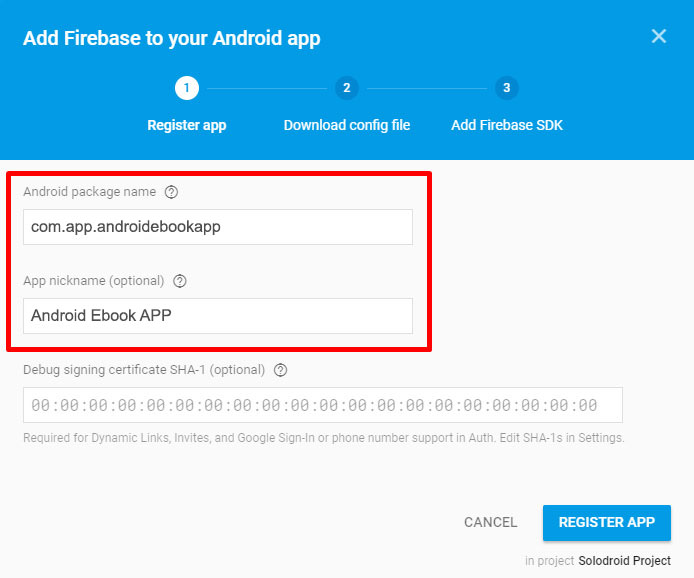Click the Android package name label
Image resolution: width=694 pixels, height=578 pixels.
click(89, 192)
